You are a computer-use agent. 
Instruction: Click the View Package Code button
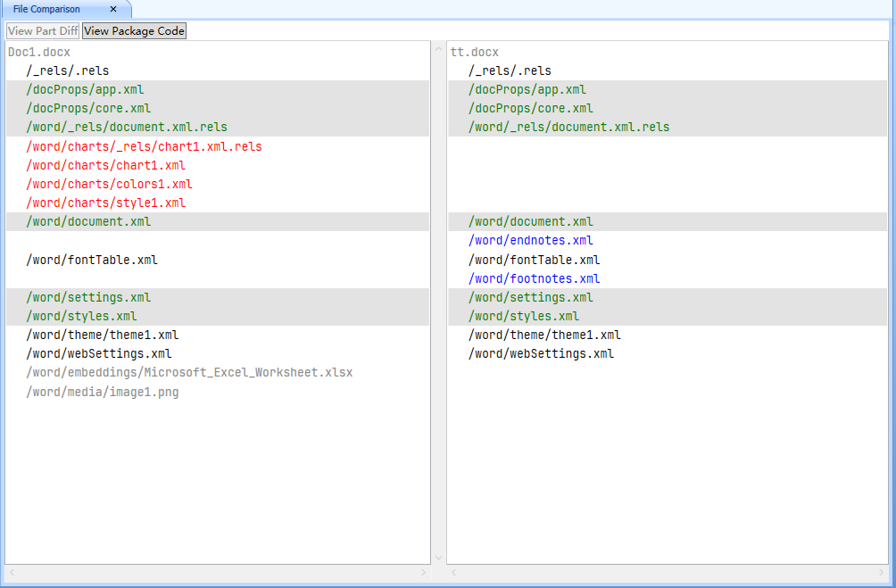(134, 31)
